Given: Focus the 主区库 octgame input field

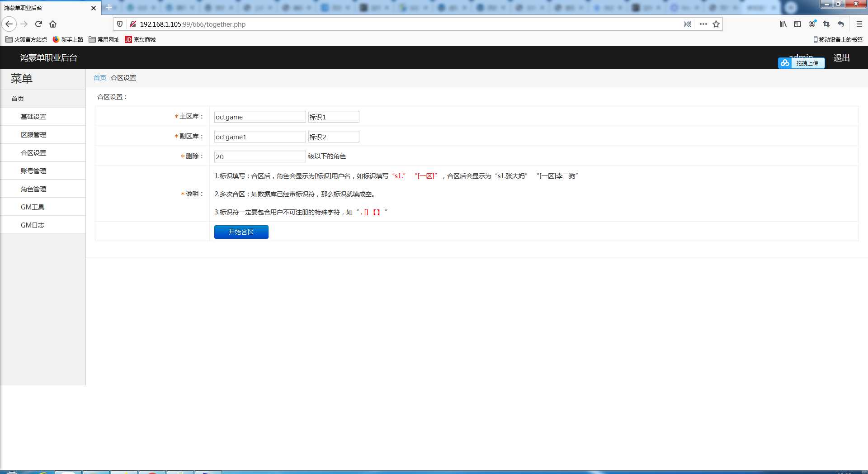Looking at the screenshot, I should 259,117.
